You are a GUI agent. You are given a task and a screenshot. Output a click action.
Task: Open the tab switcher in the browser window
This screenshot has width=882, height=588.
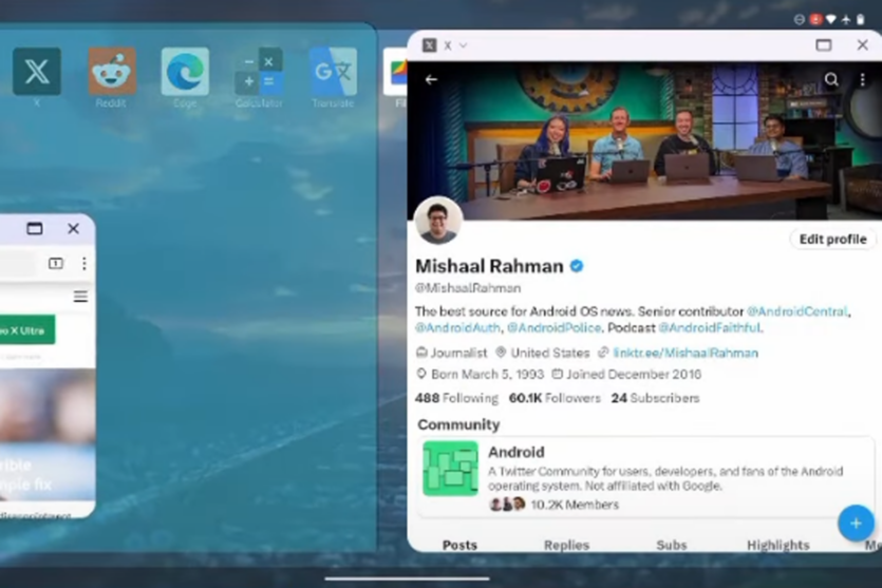55,263
